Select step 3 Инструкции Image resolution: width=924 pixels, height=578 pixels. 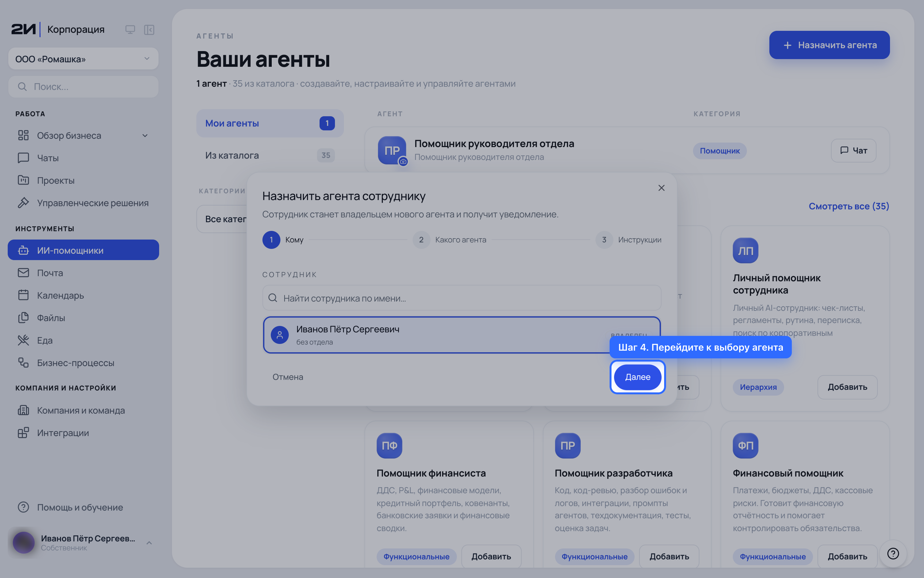[629, 240]
